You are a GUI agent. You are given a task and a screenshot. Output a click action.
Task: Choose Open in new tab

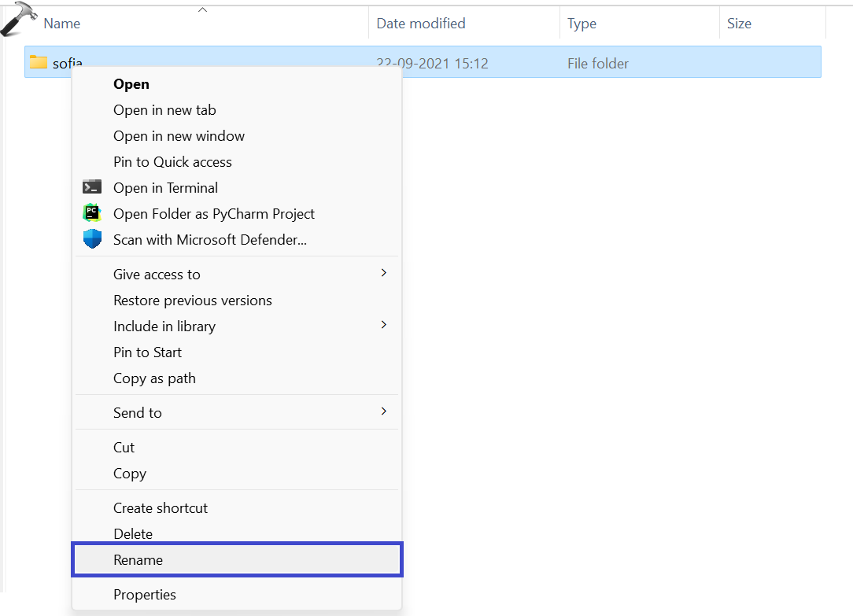pos(164,110)
